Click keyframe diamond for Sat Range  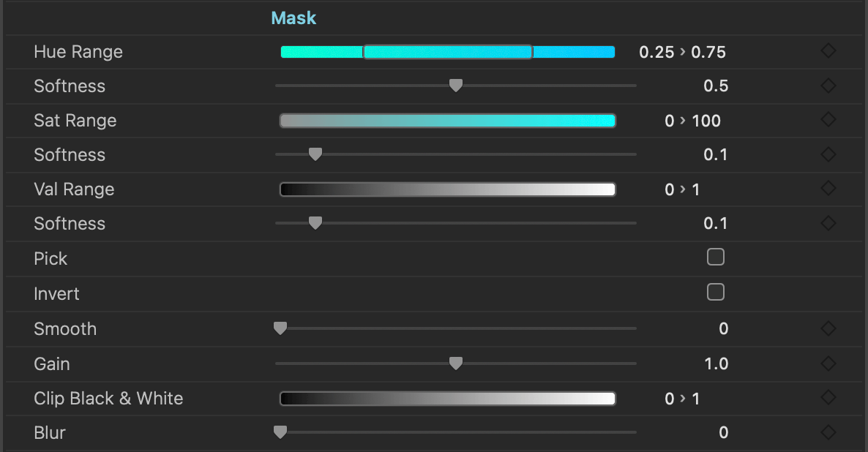coord(828,120)
